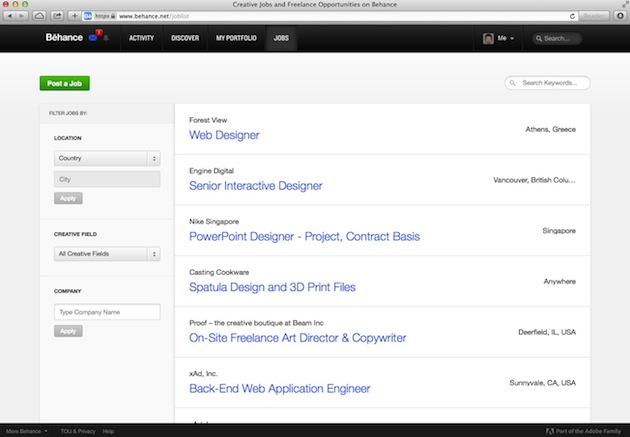Click the magnifier icon in Search Keywords field
Viewport: 630px width, 437px height.
[x=513, y=83]
